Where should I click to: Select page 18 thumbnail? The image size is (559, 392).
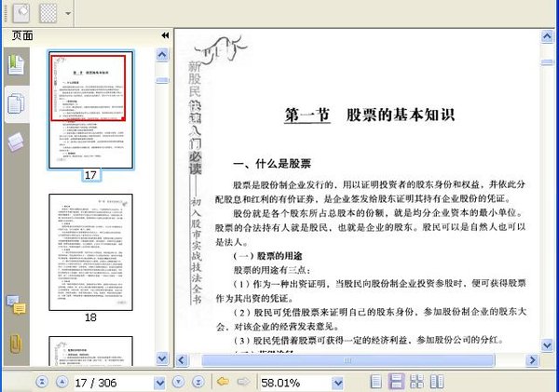[91, 252]
